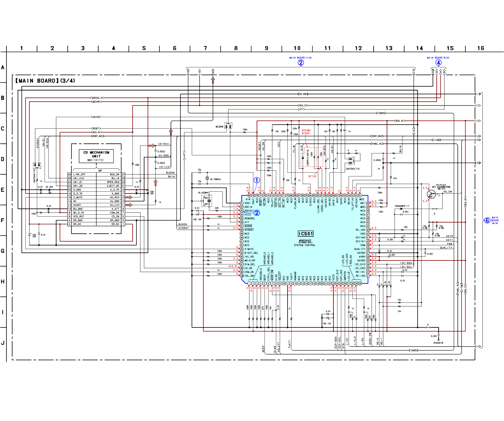Click the LBAT54CLT1G dual diode symbol
This screenshot has height=421, width=504.
351,161
